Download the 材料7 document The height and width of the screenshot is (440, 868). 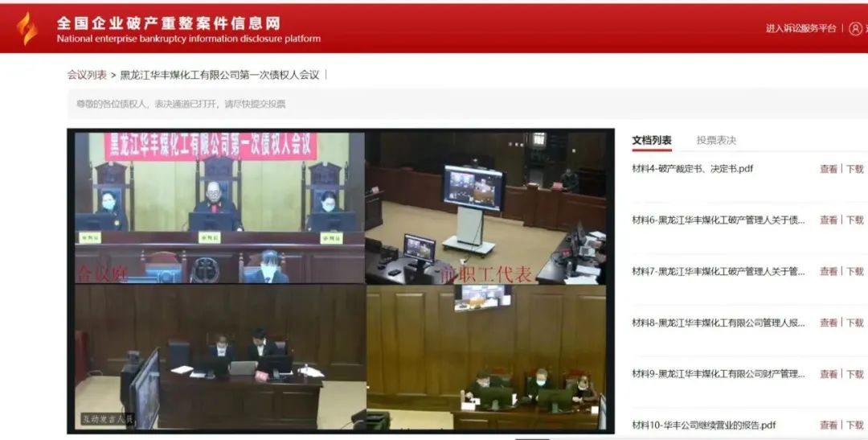coord(854,271)
